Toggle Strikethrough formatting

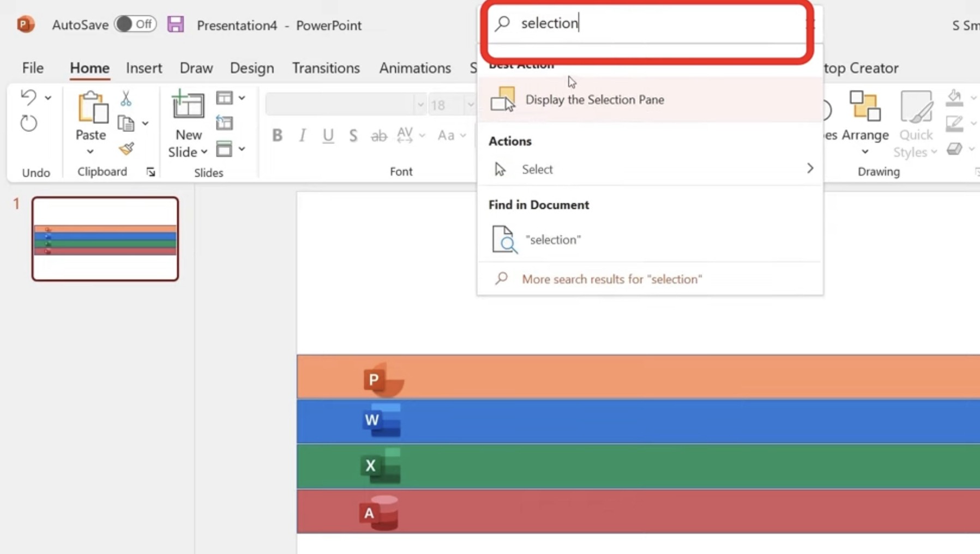coord(378,135)
